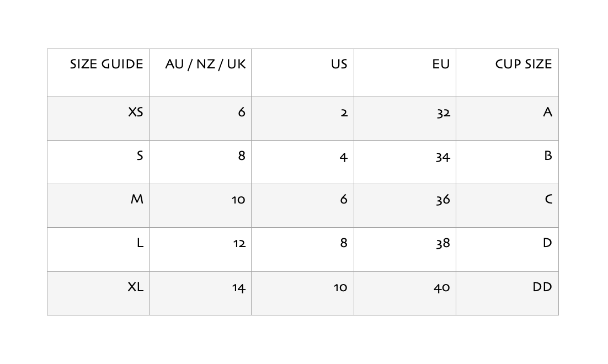Select the AU / NZ / UK column header

205,64
